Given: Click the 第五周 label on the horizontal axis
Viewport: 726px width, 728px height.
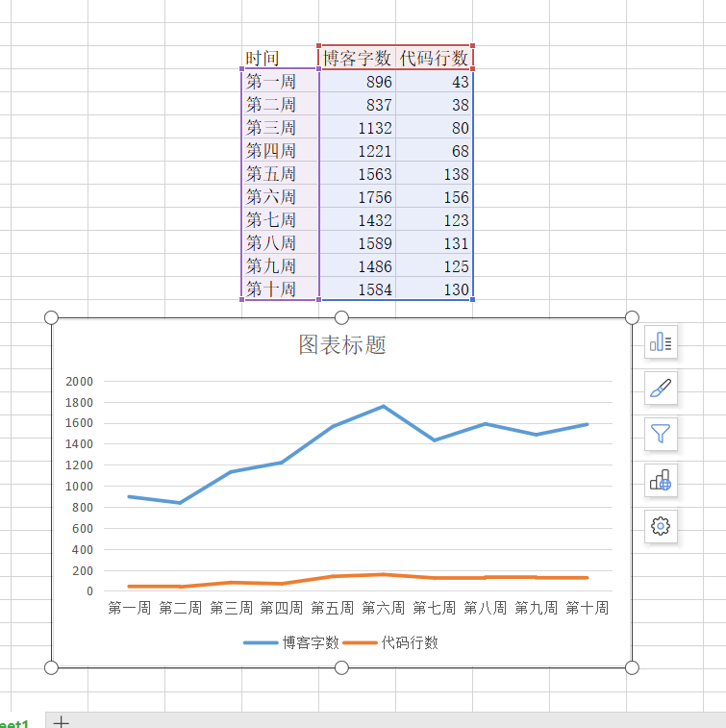Looking at the screenshot, I should (333, 608).
